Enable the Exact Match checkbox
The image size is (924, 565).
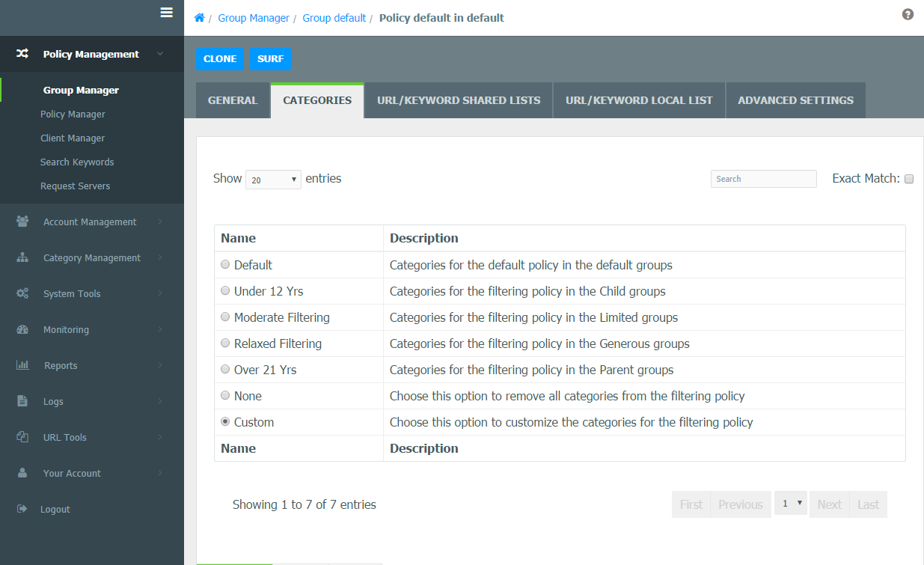(909, 179)
